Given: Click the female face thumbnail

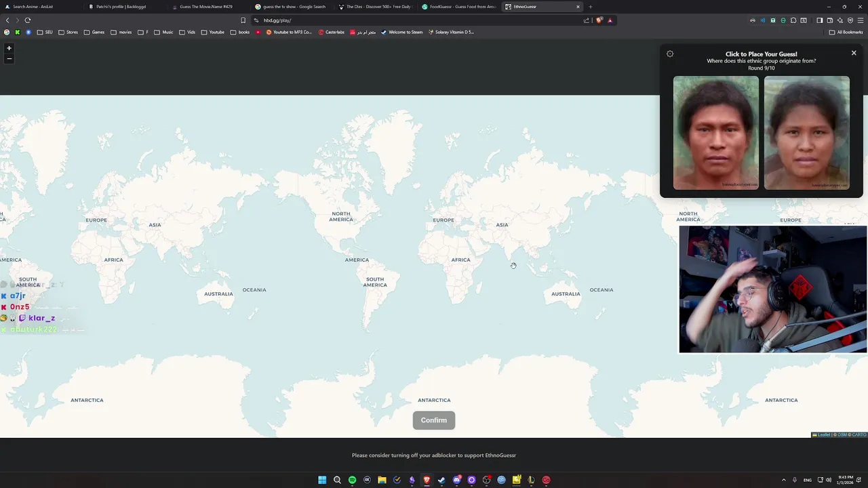Looking at the screenshot, I should [807, 133].
